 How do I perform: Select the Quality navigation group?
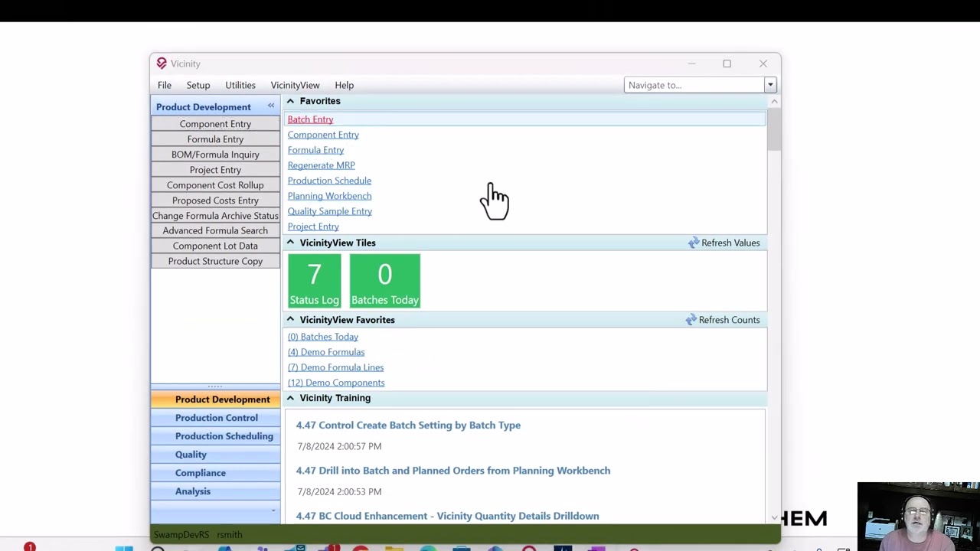point(216,455)
